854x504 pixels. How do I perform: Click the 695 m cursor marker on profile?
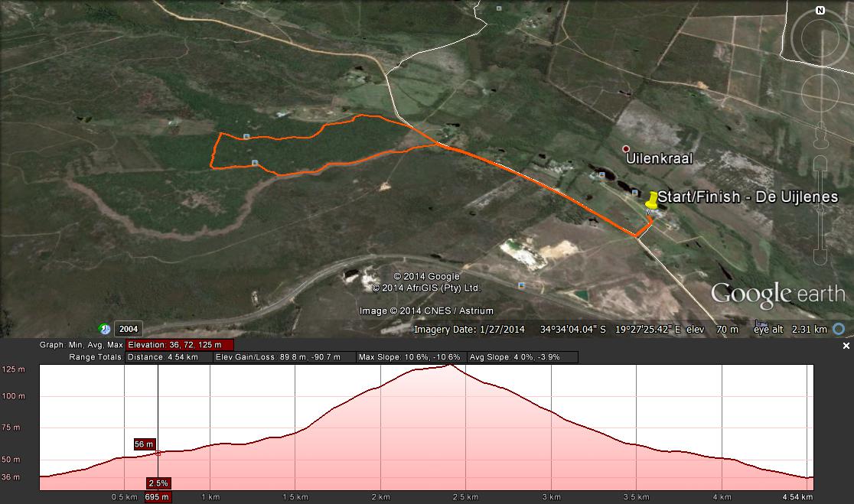(x=158, y=497)
